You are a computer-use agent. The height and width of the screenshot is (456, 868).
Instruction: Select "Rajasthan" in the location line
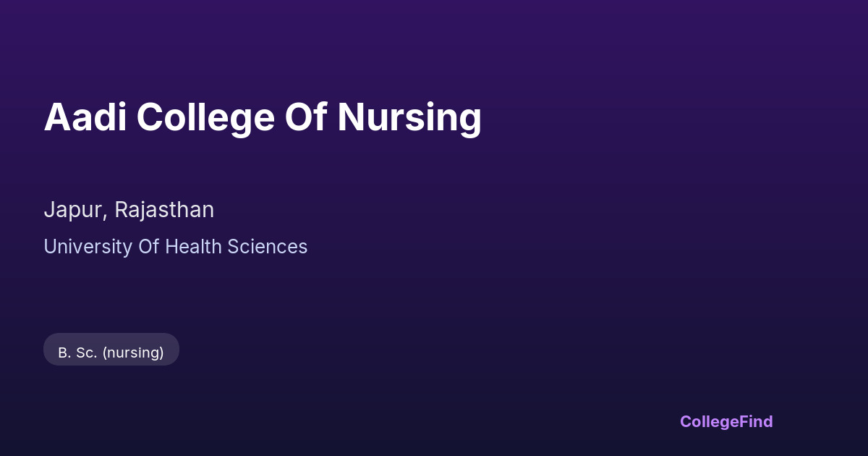tap(164, 210)
